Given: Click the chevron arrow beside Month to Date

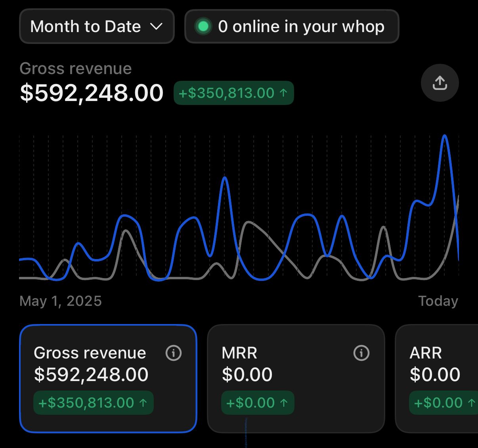Looking at the screenshot, I should click(157, 27).
